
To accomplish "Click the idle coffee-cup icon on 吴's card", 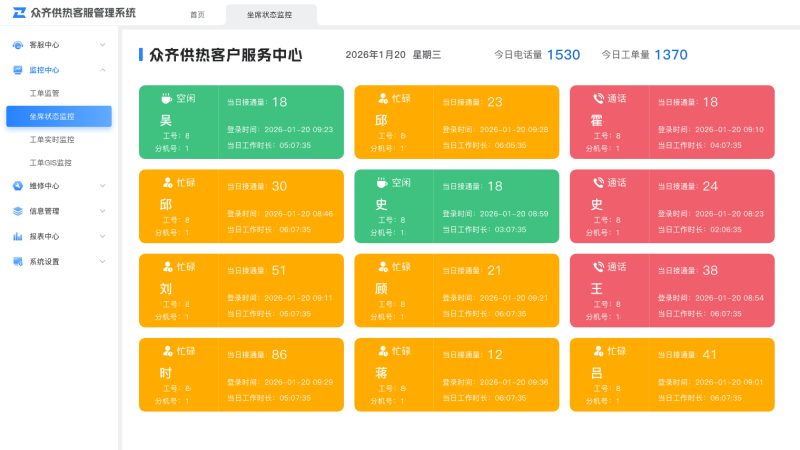I will pyautogui.click(x=166, y=98).
